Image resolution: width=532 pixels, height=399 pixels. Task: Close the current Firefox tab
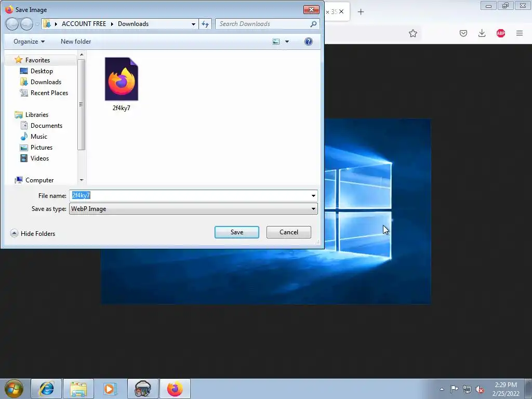tap(341, 11)
